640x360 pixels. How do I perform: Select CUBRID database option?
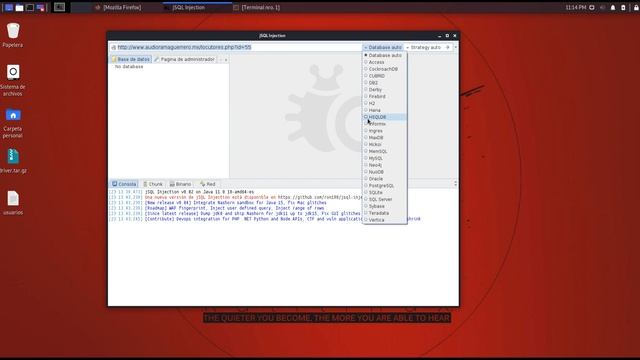click(x=384, y=76)
